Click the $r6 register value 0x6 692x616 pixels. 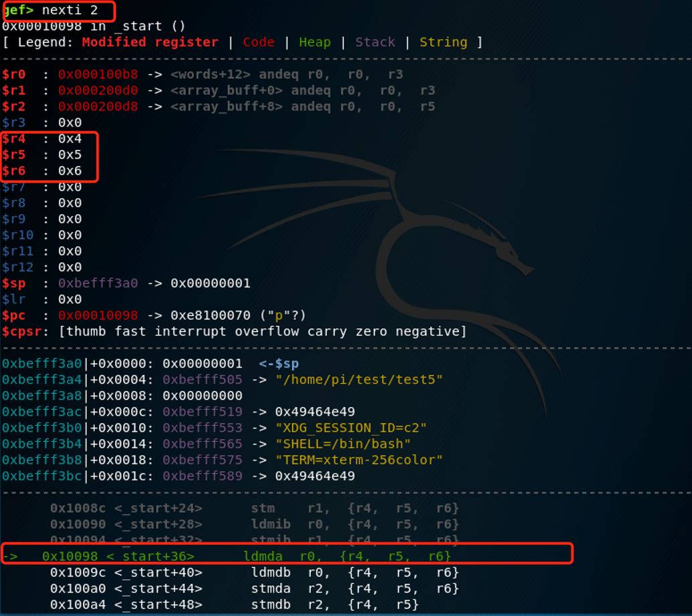(x=70, y=170)
